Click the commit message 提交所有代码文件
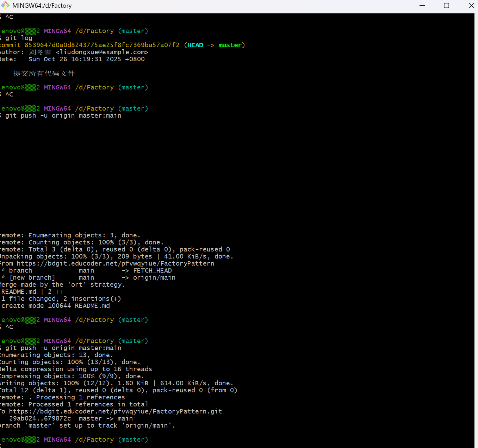Viewport: 478px width, 448px height. click(44, 73)
